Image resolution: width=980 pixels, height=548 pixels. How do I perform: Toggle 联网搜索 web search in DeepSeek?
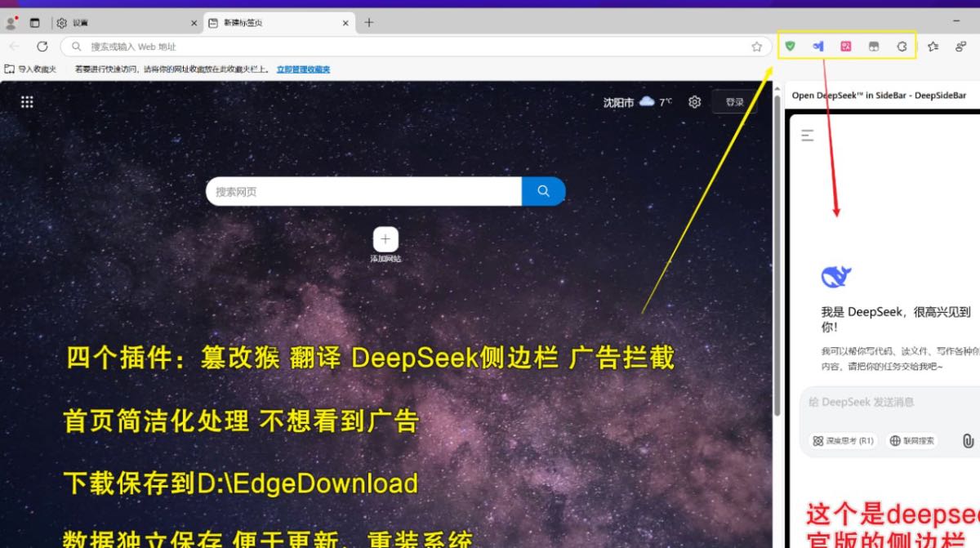pyautogui.click(x=912, y=441)
